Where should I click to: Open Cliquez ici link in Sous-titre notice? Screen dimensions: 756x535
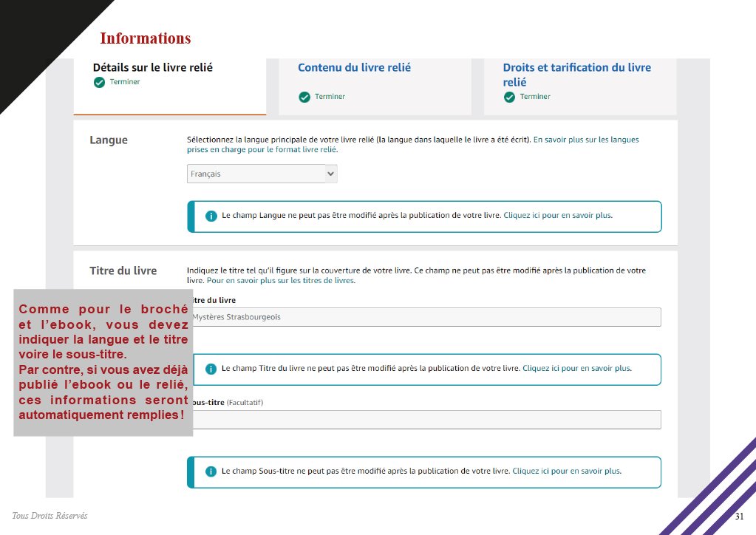(567, 471)
